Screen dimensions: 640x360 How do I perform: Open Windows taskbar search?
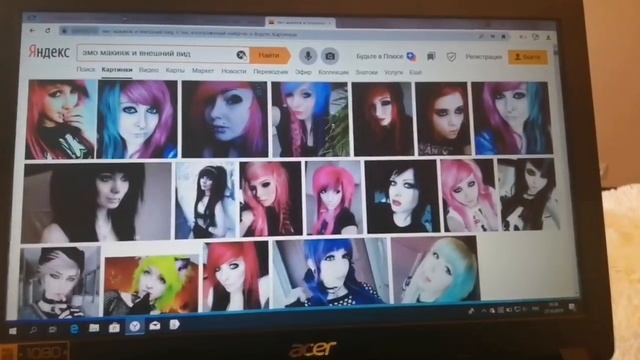pos(33,329)
